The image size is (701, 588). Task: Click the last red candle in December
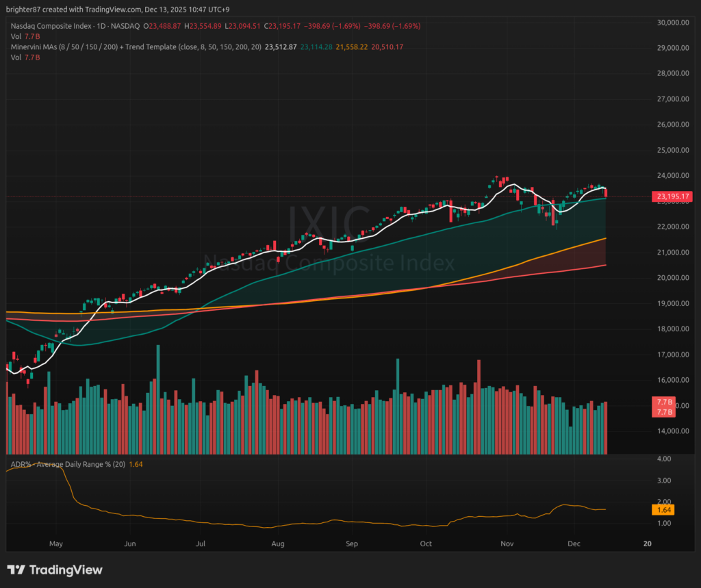605,192
